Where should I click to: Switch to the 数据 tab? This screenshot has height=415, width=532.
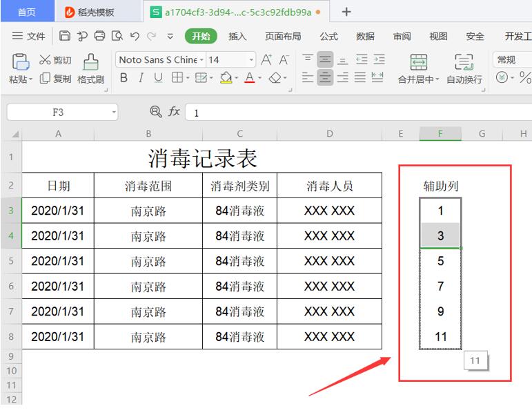click(366, 36)
